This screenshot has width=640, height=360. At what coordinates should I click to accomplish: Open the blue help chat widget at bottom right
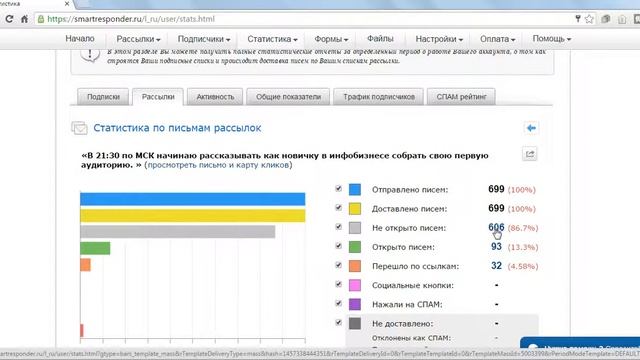[580, 342]
